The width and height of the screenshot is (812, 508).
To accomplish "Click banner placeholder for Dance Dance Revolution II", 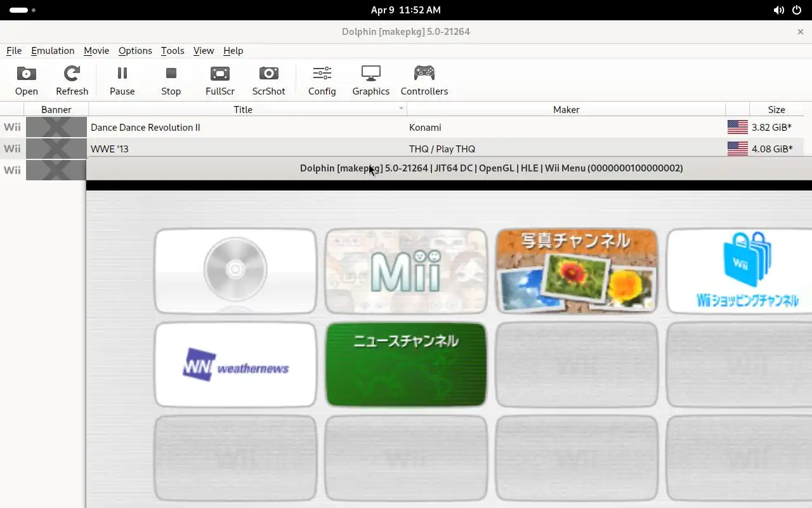I will pyautogui.click(x=56, y=127).
